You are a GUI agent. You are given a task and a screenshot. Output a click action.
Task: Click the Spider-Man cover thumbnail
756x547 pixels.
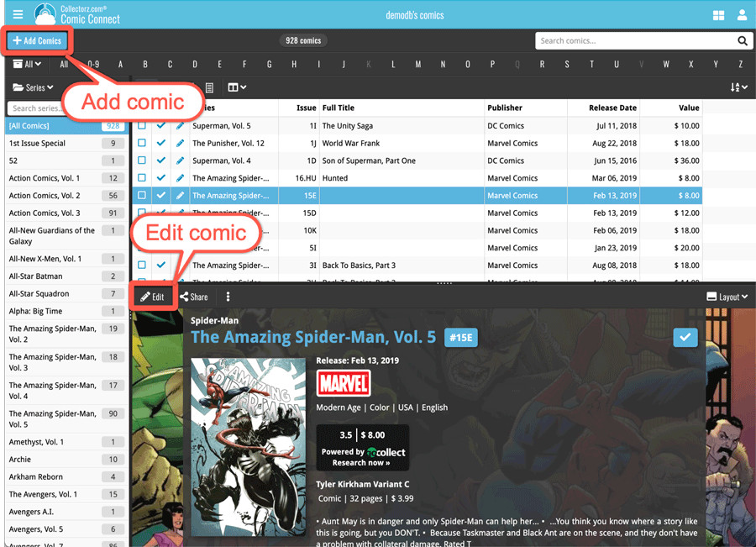coord(249,447)
